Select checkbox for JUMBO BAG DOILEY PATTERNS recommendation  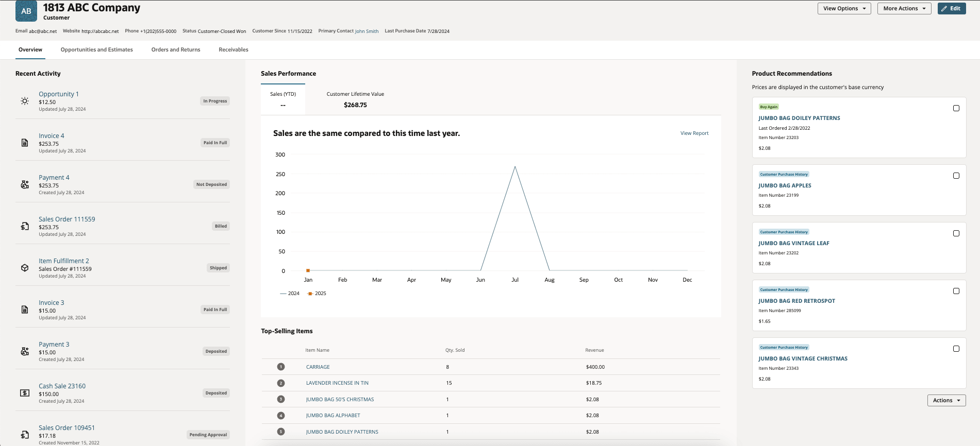[x=956, y=108]
